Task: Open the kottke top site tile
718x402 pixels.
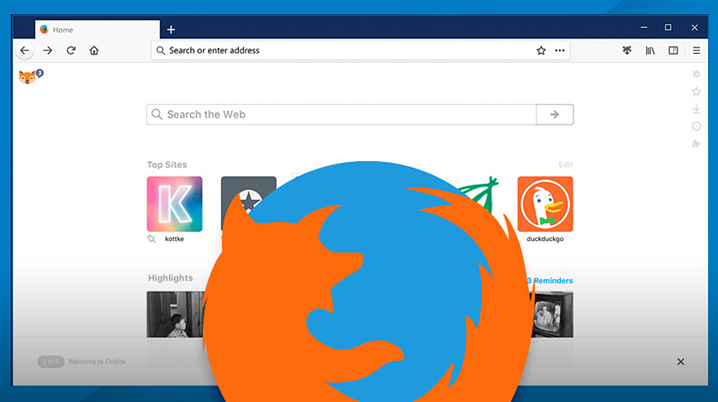Action: 174,204
